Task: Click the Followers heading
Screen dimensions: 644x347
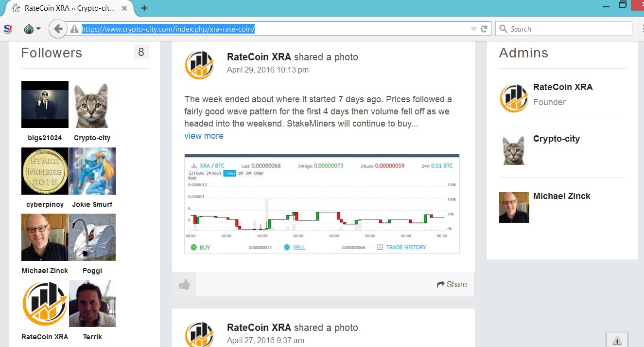Action: pos(52,53)
